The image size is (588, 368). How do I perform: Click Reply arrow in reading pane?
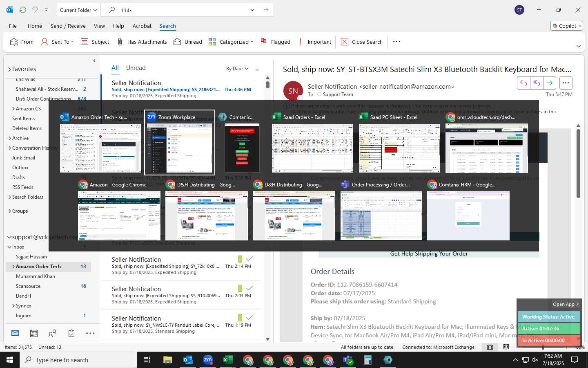(x=523, y=83)
